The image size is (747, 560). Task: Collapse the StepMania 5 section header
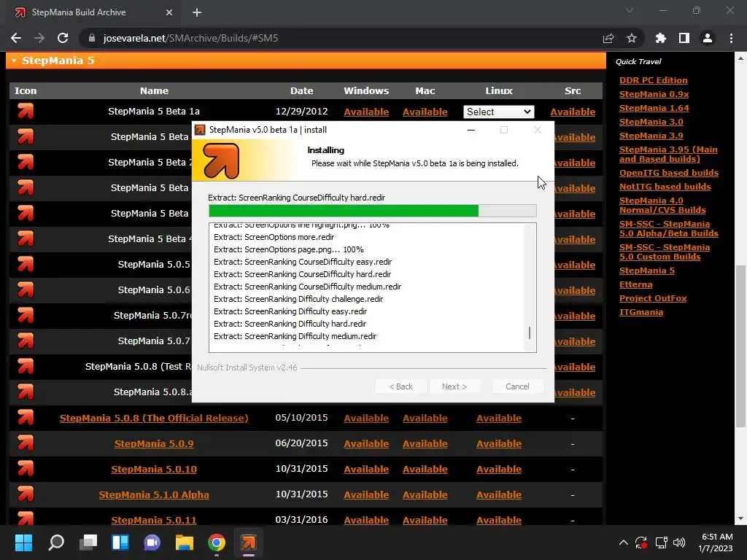point(306,61)
